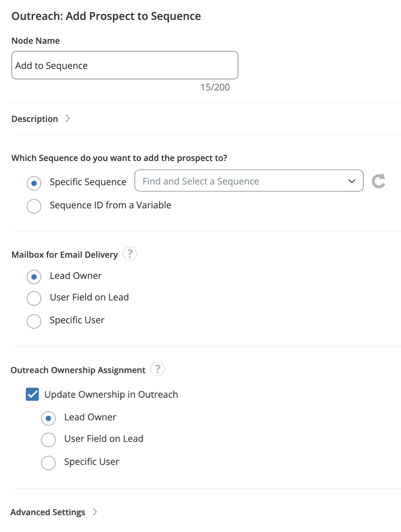Expand the Description section

[x=35, y=119]
